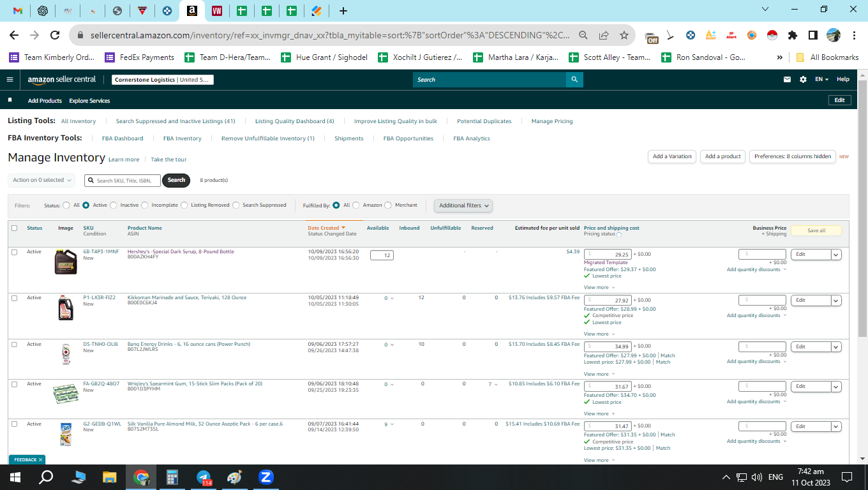
Task: Share this page from the address bar
Action: (604, 35)
